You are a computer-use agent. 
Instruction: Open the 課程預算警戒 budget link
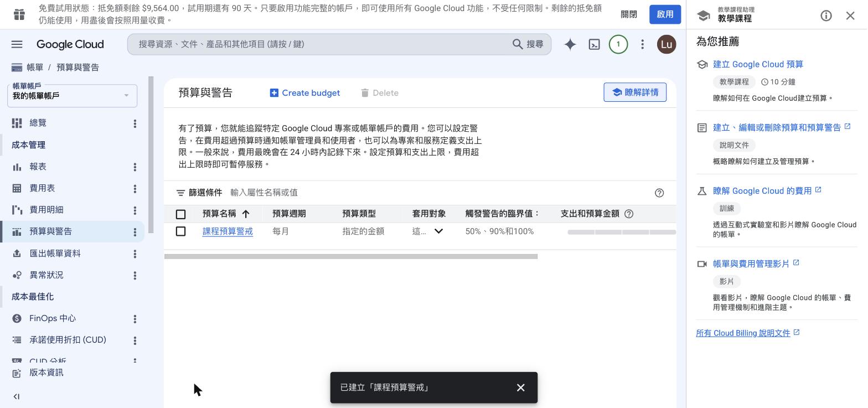tap(228, 231)
